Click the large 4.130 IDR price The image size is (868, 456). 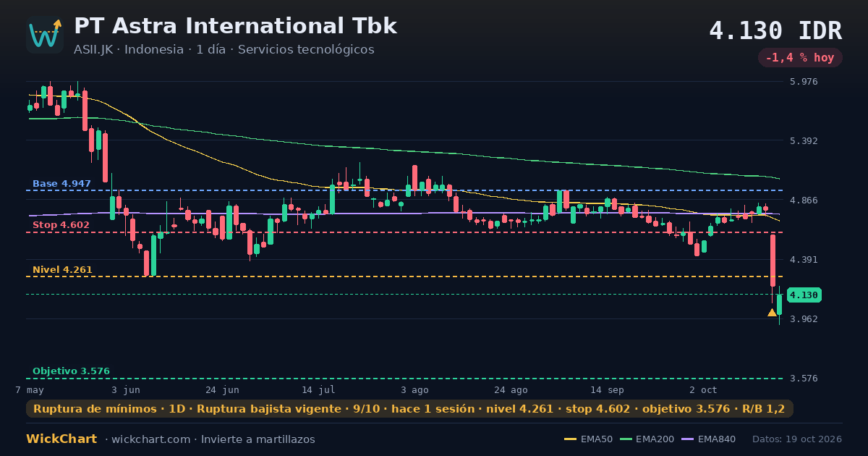(775, 31)
